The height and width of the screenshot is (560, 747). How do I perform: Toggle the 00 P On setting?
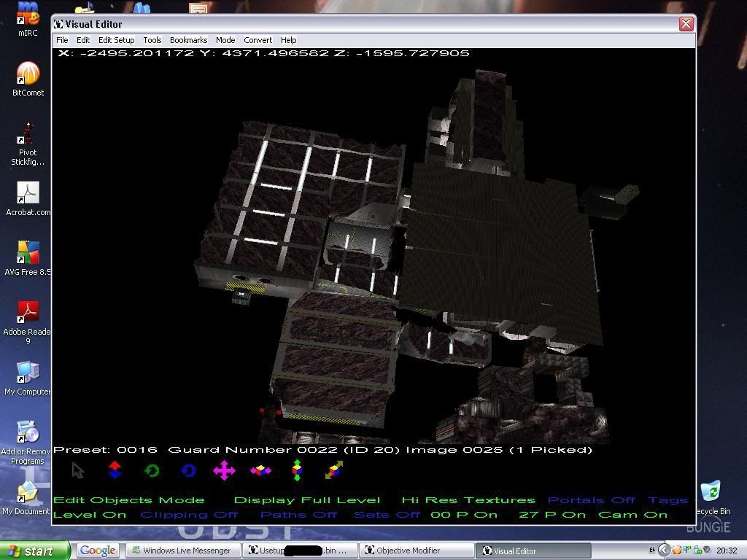pyautogui.click(x=464, y=515)
